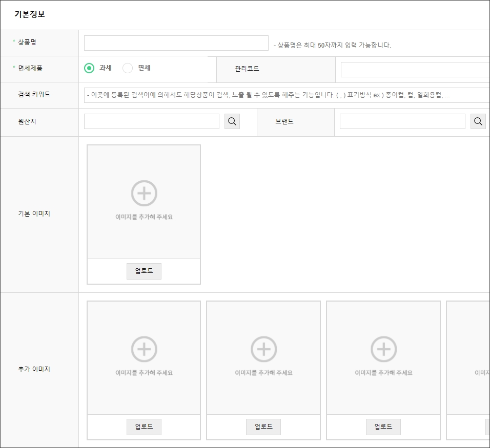This screenshot has width=490, height=448.
Task: Click the plus icon in basic image box
Action: coord(144,193)
